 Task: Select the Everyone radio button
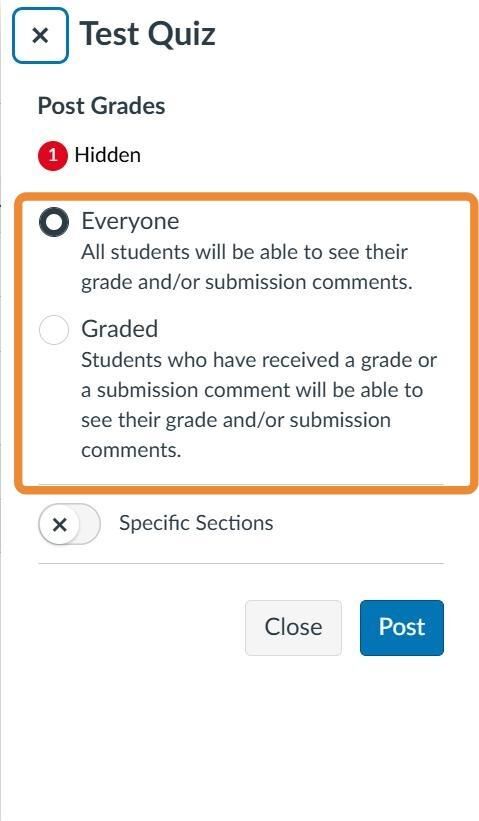(54, 222)
